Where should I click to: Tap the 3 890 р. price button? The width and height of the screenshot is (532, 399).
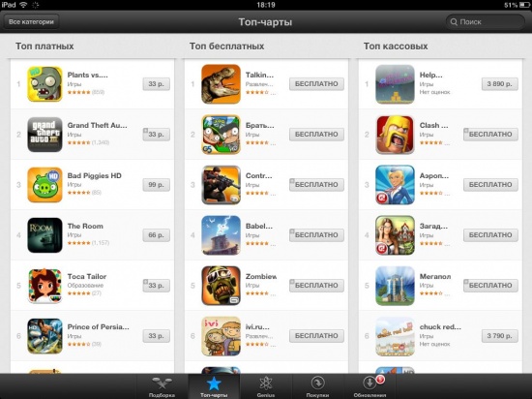(500, 84)
